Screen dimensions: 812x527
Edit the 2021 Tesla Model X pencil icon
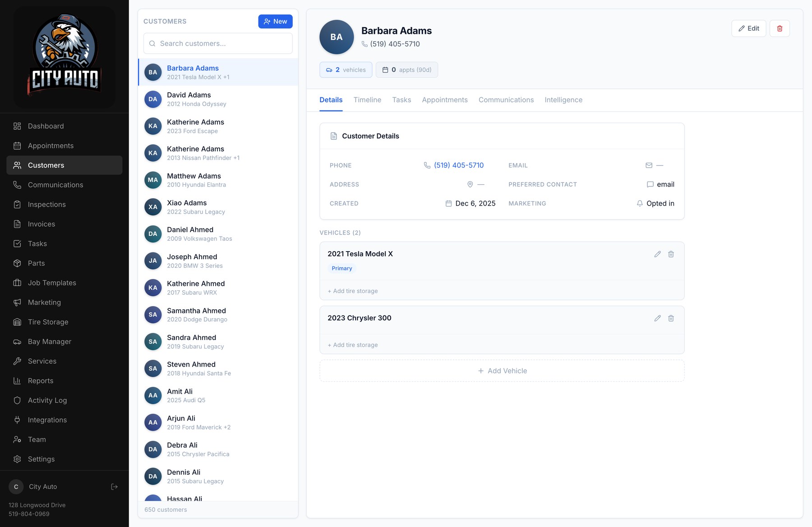click(657, 254)
